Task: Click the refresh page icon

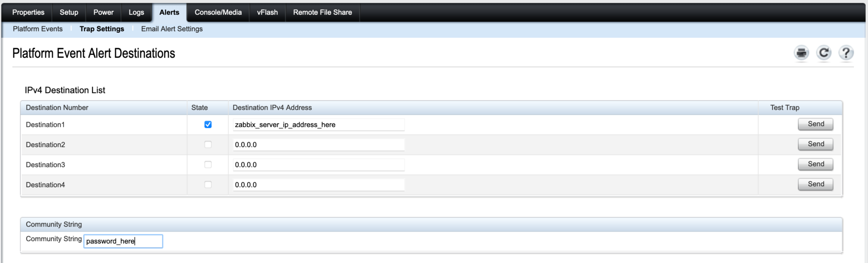Action: [823, 53]
